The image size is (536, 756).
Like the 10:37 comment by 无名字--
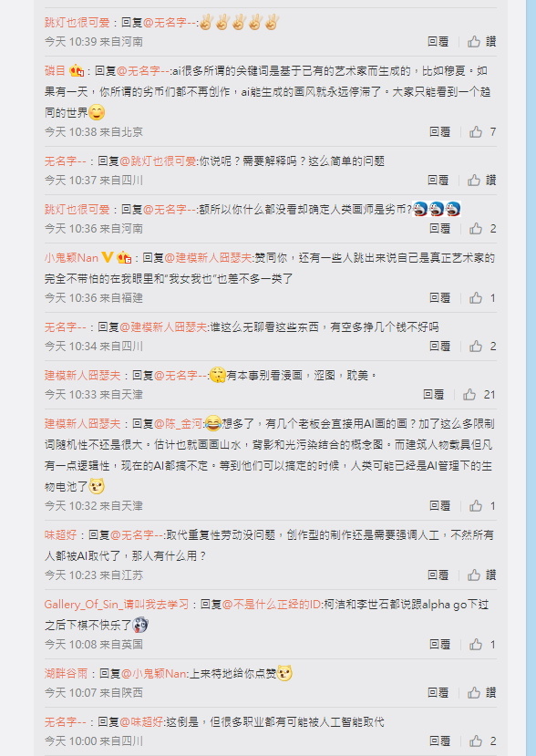(x=482, y=180)
